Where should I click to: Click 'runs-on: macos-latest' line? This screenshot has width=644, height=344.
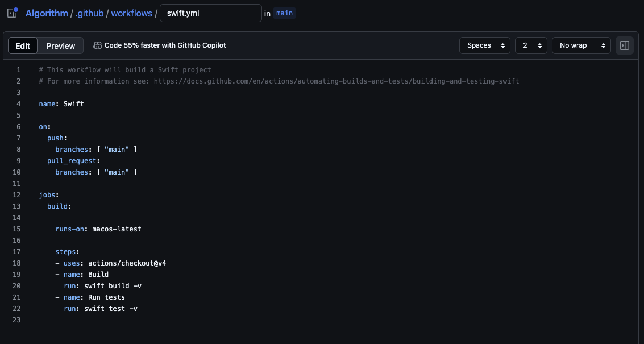pos(98,229)
